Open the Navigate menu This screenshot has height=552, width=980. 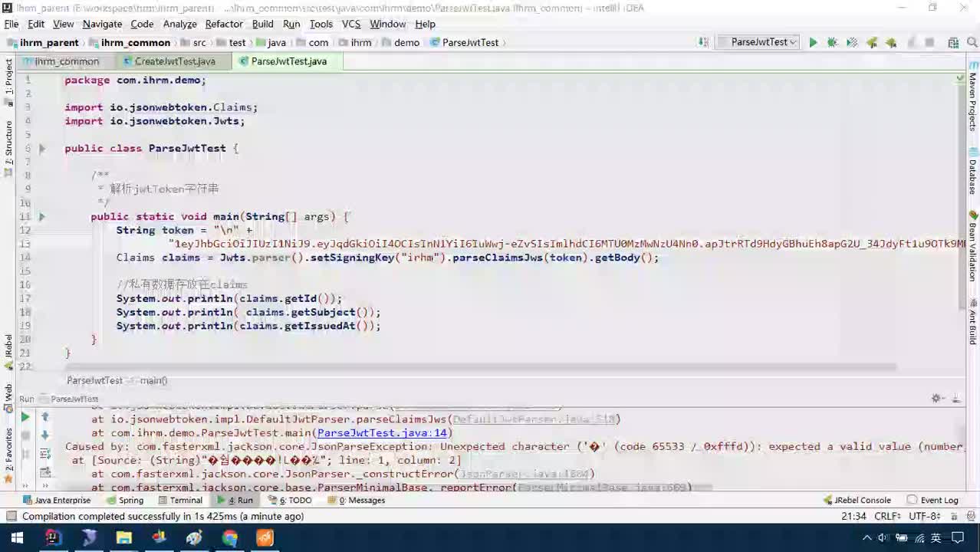102,24
